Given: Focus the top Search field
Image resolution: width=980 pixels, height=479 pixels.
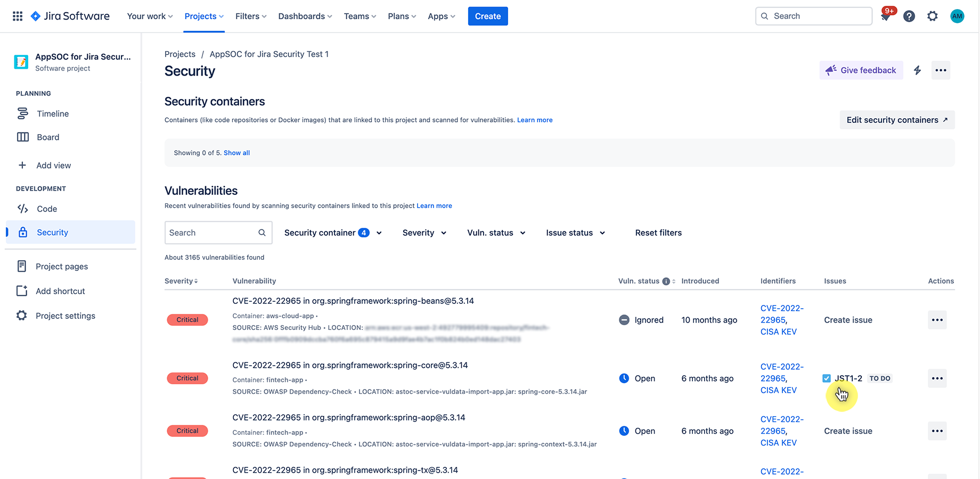Looking at the screenshot, I should click(814, 16).
